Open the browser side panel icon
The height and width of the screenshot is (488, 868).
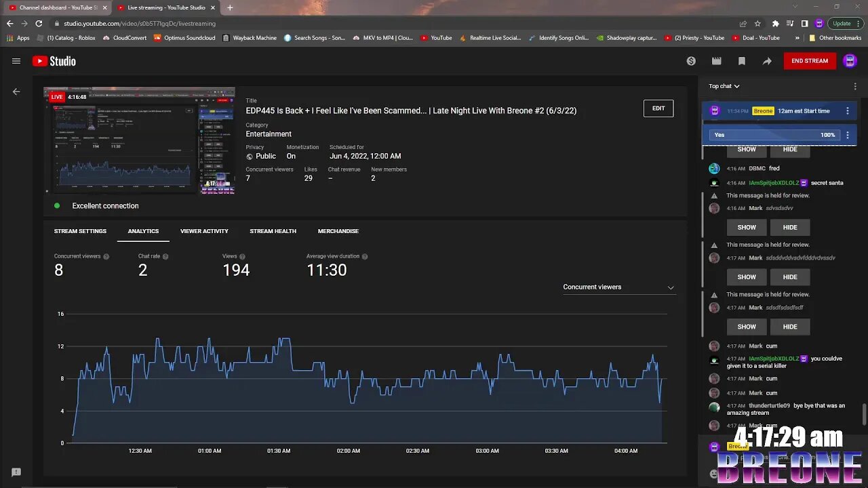[804, 23]
